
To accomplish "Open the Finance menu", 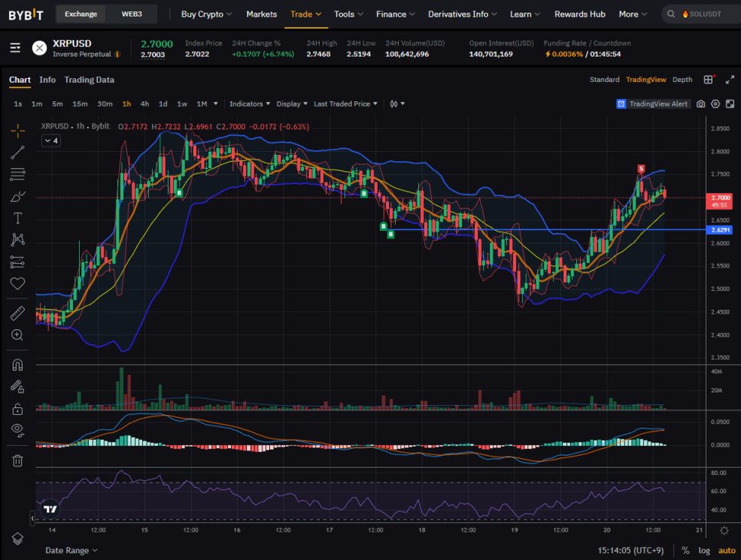I will [x=395, y=14].
